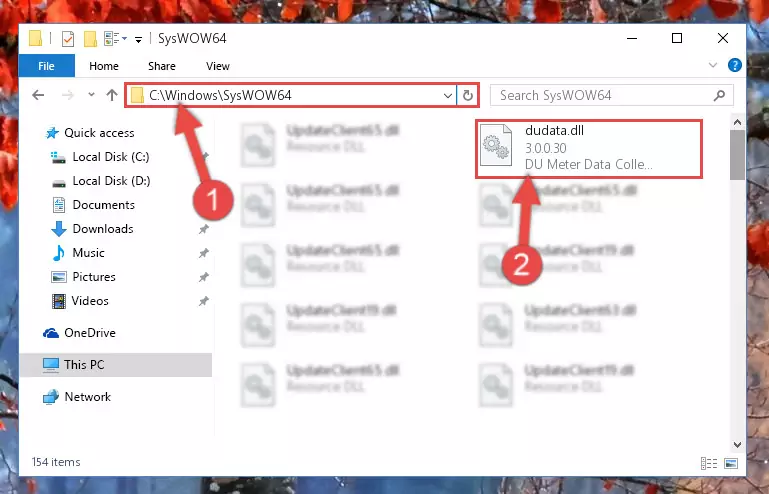Open the View ribbon tab

coord(218,66)
